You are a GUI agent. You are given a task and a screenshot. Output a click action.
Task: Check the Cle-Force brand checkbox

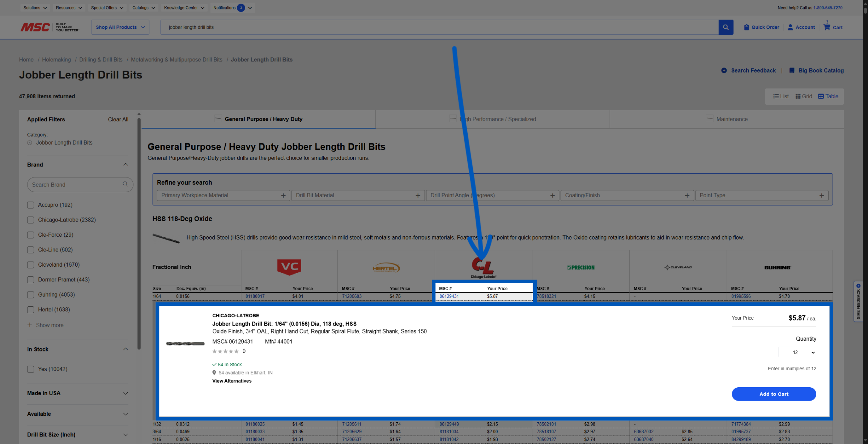tap(31, 235)
